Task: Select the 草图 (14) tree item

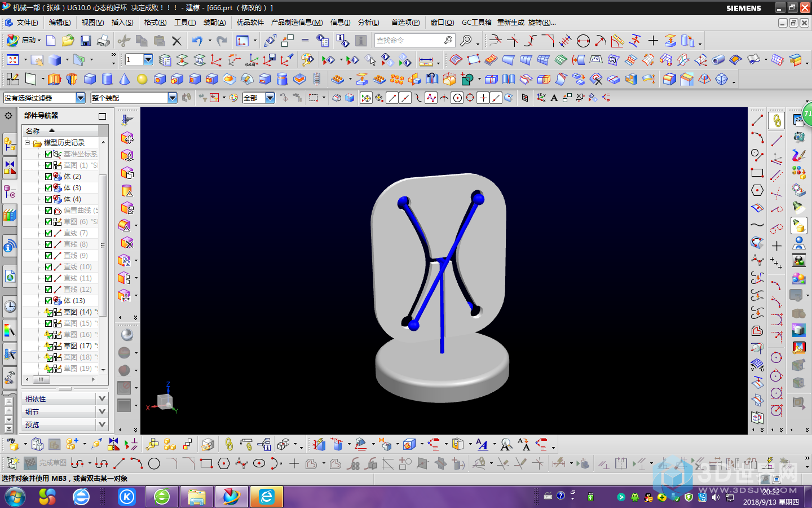Action: click(x=78, y=312)
